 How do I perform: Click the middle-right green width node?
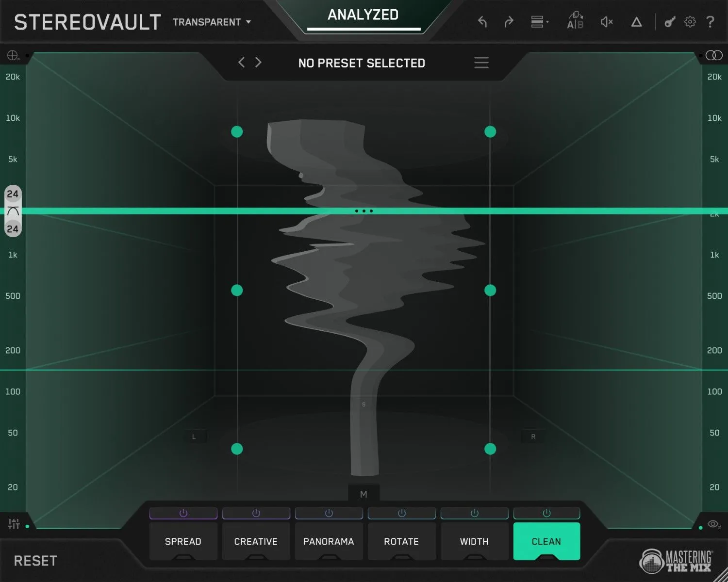tap(490, 290)
